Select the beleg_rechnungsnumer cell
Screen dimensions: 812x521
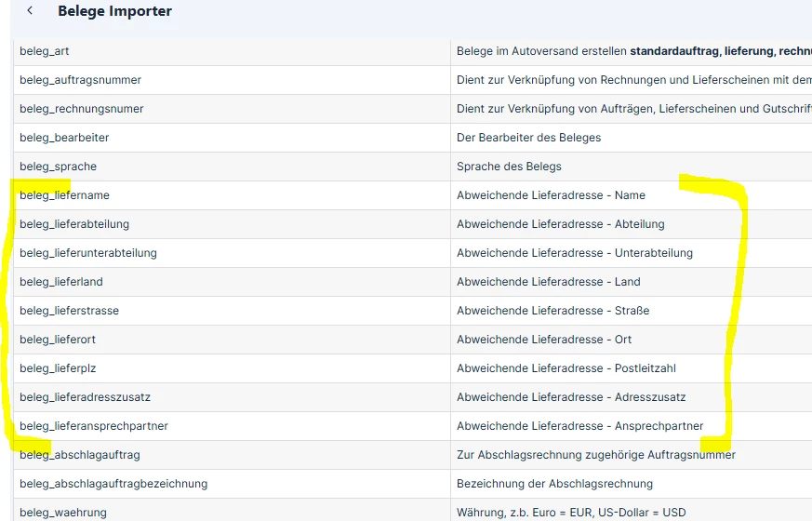coord(232,109)
